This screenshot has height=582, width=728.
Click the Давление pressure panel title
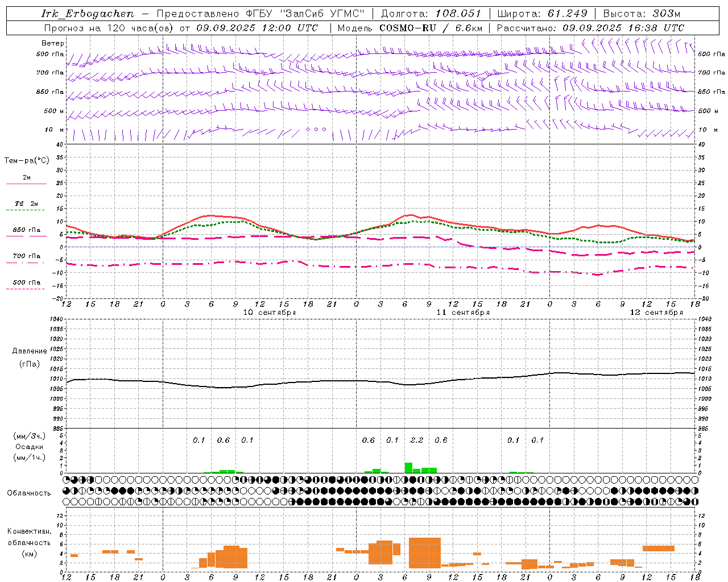click(x=30, y=351)
